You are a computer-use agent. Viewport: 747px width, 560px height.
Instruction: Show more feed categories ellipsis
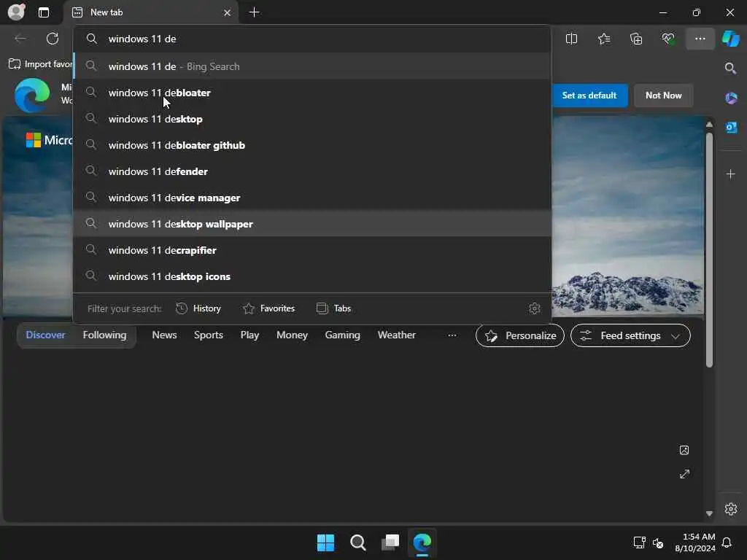point(452,335)
